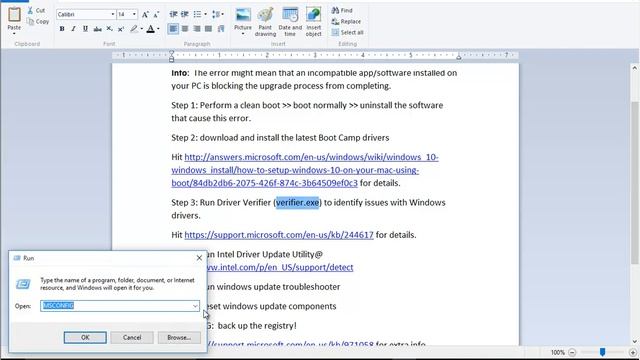Click OK in the Run dialog
The height and width of the screenshot is (360, 640).
[x=85, y=338]
